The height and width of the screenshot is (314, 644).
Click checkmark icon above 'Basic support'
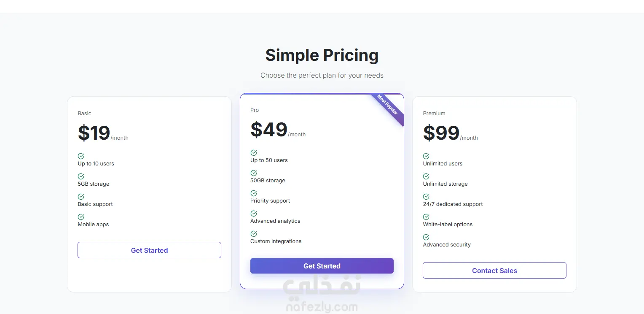pyautogui.click(x=81, y=197)
